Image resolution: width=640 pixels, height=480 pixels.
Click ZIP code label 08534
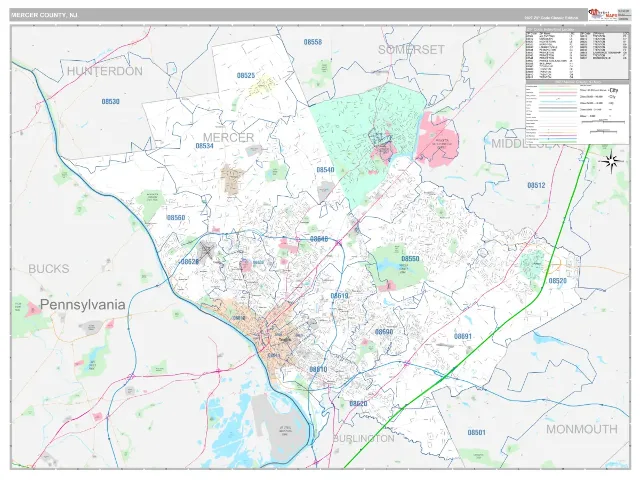tap(204, 146)
